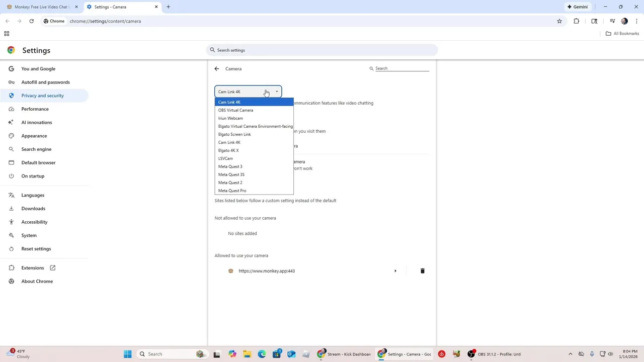Open About Chrome page
The height and width of the screenshot is (362, 644).
click(x=44, y=281)
